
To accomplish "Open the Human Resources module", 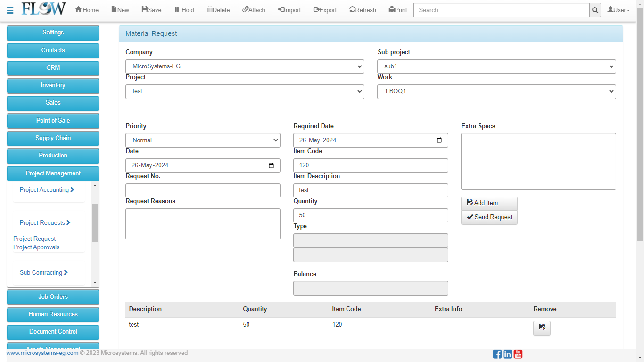I will click(x=53, y=314).
